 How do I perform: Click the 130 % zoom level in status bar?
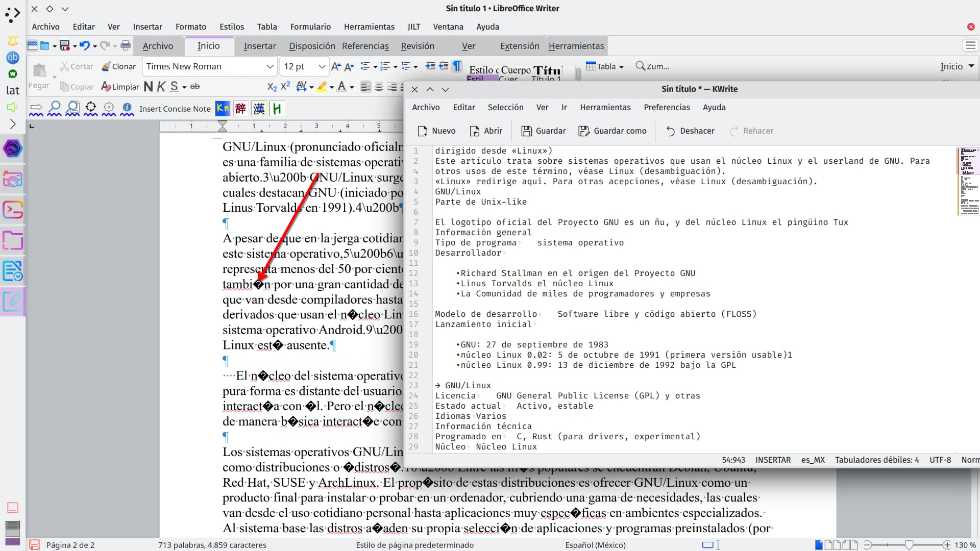pos(965,545)
